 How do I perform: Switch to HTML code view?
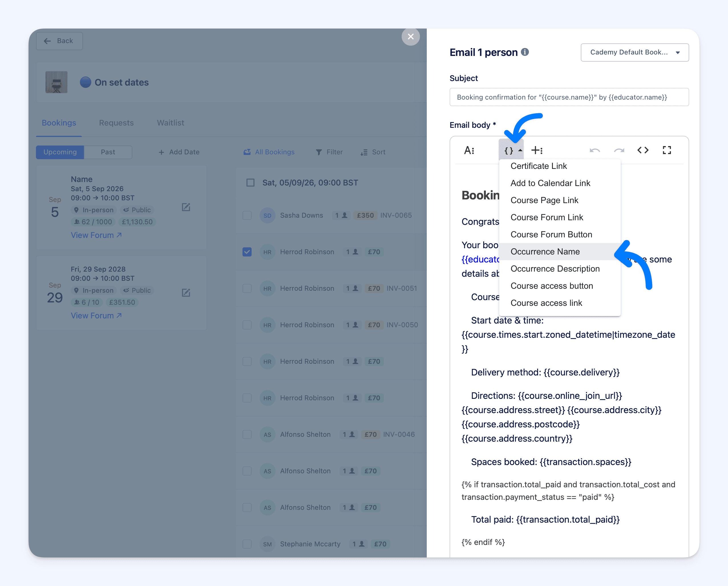pos(643,150)
